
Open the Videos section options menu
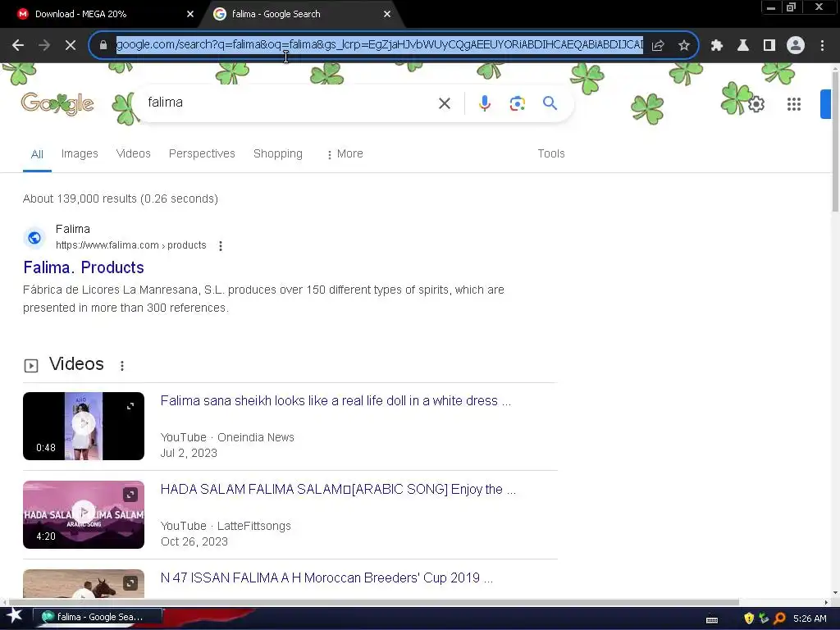[122, 365]
